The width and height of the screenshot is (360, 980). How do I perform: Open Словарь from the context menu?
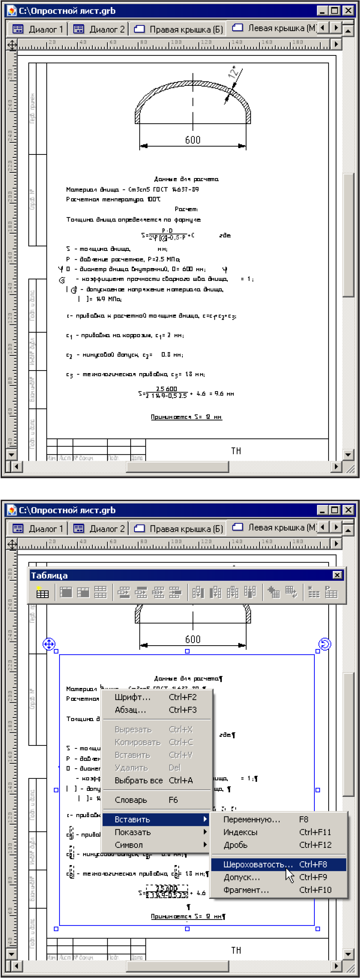[x=156, y=800]
